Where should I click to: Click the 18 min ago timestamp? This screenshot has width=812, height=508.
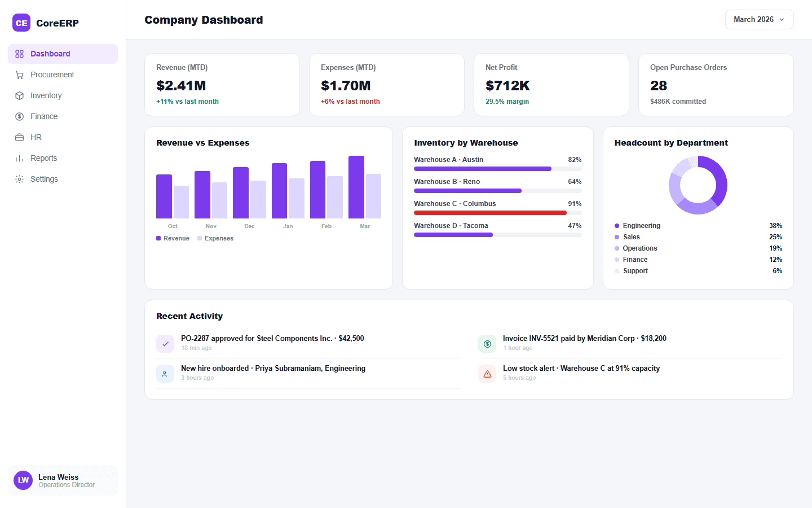tap(196, 348)
